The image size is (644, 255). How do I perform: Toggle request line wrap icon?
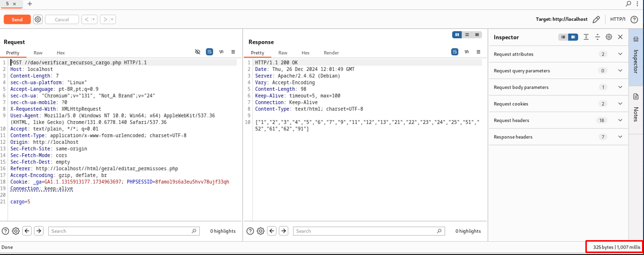point(209,52)
